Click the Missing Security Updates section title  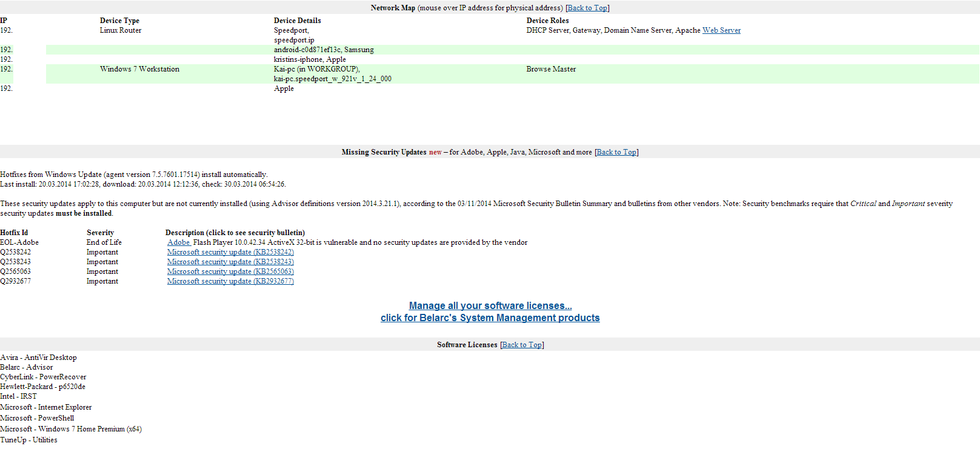pyautogui.click(x=384, y=152)
